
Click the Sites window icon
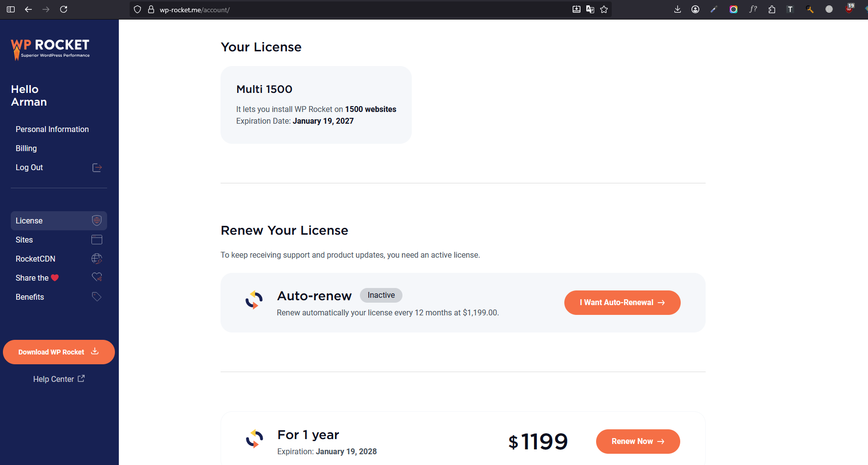click(97, 240)
